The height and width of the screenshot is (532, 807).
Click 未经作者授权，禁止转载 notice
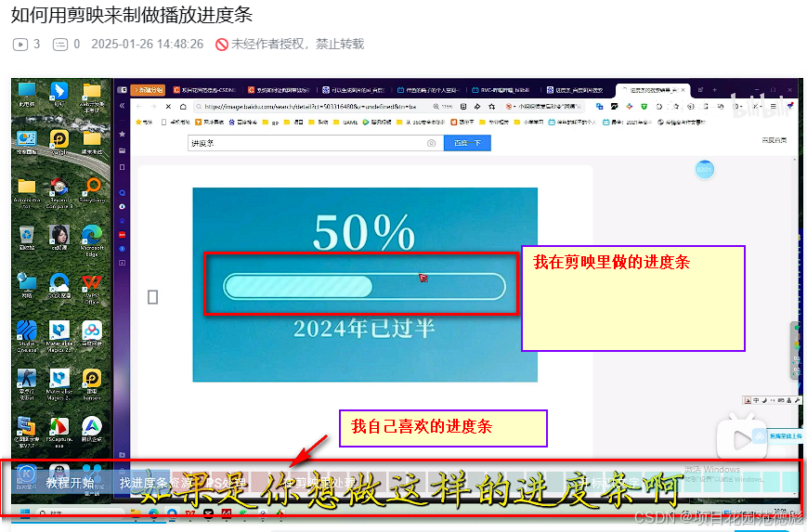[291, 45]
